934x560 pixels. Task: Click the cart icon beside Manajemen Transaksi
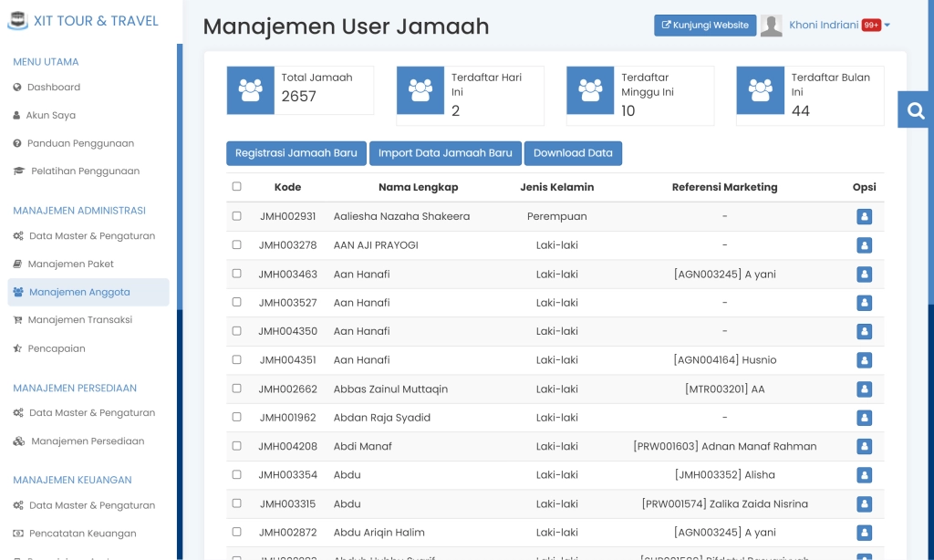(19, 320)
